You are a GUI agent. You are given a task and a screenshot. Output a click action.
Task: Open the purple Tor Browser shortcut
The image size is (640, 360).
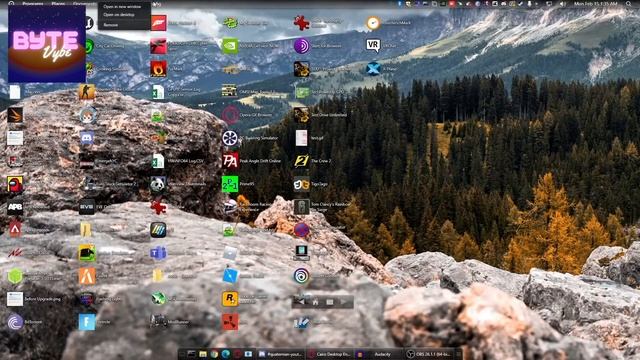[302, 46]
